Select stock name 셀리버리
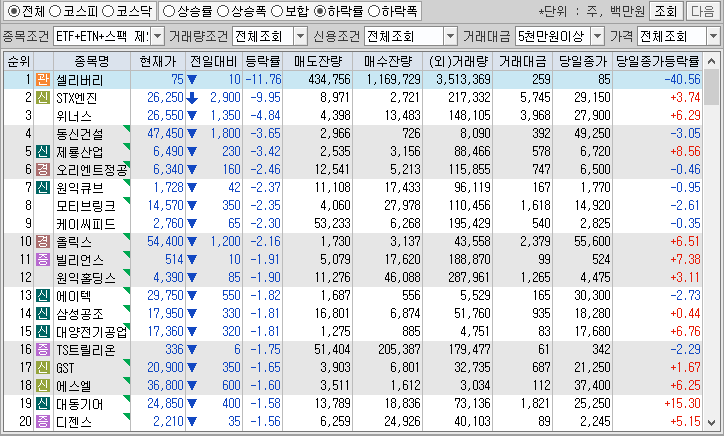The height and width of the screenshot is (436, 724). [79, 80]
